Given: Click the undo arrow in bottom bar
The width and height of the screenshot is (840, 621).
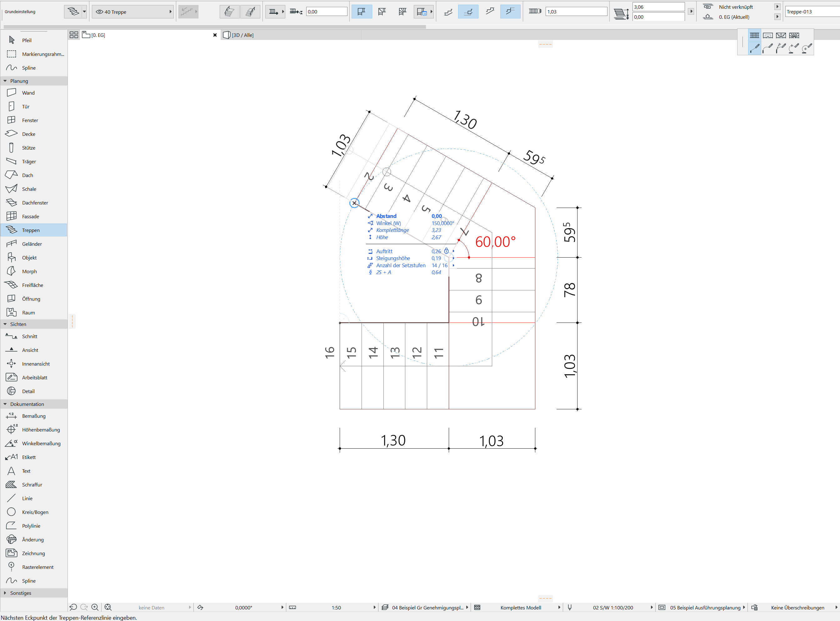Looking at the screenshot, I should [x=73, y=608].
